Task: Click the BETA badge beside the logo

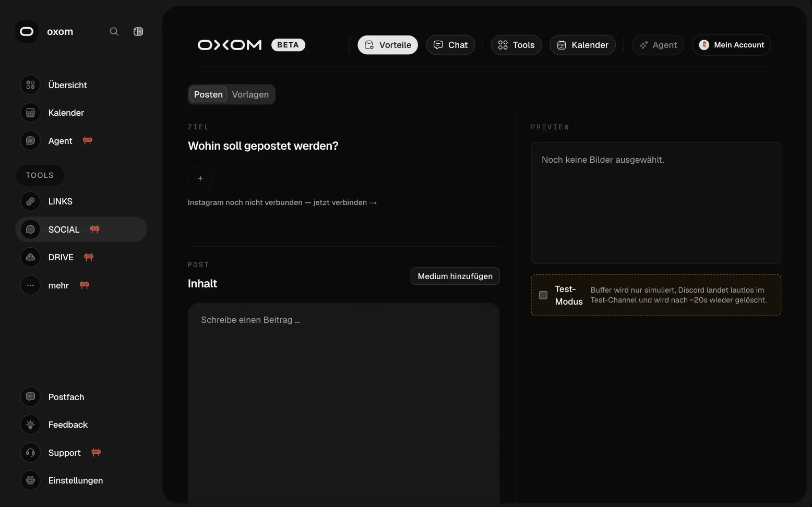Action: [288, 45]
